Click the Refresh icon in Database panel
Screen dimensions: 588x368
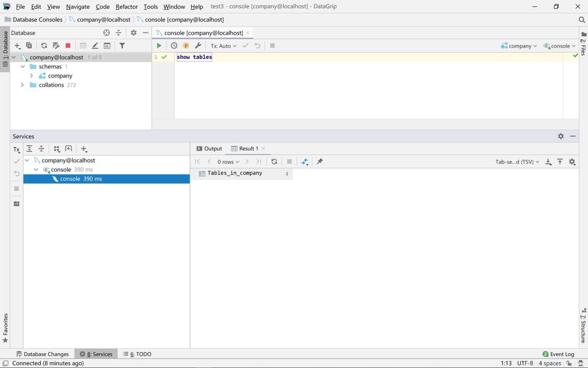click(x=44, y=46)
